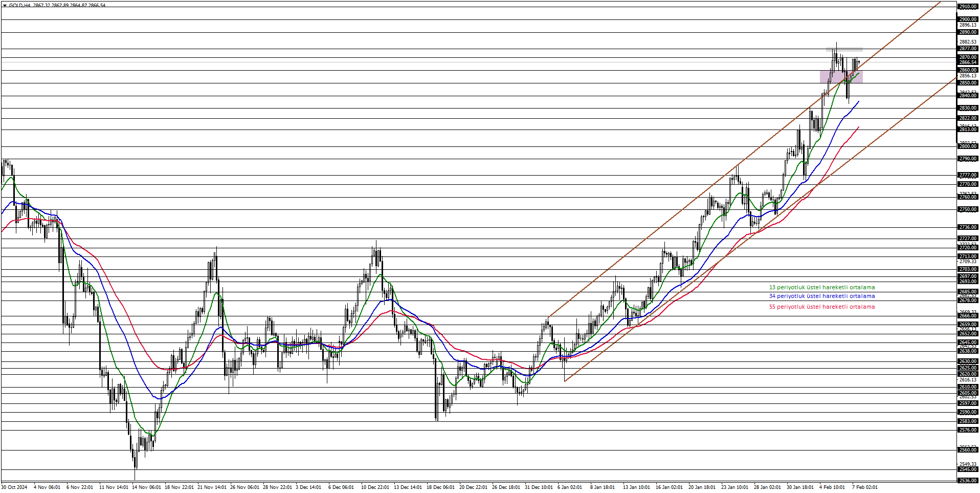Click the 2850.00 price level label
The width and height of the screenshot is (980, 493).
click(968, 83)
